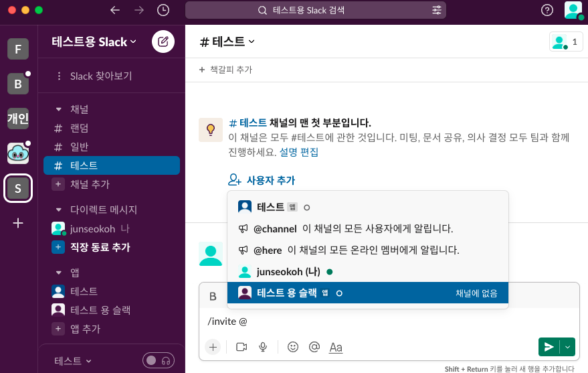Image resolution: width=588 pixels, height=373 pixels.
Task: Focus the 테스트용 Slack 검색 search field
Action: click(x=316, y=10)
